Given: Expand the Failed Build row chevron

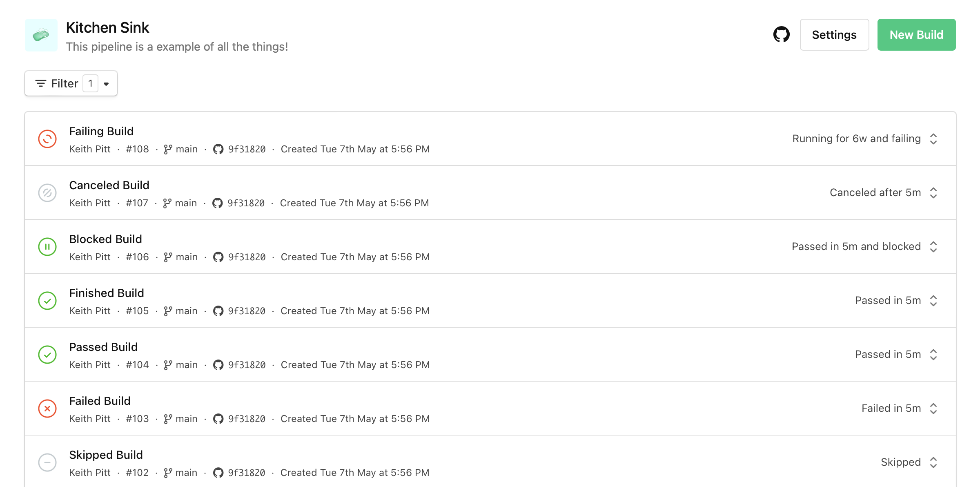Looking at the screenshot, I should click(x=933, y=409).
